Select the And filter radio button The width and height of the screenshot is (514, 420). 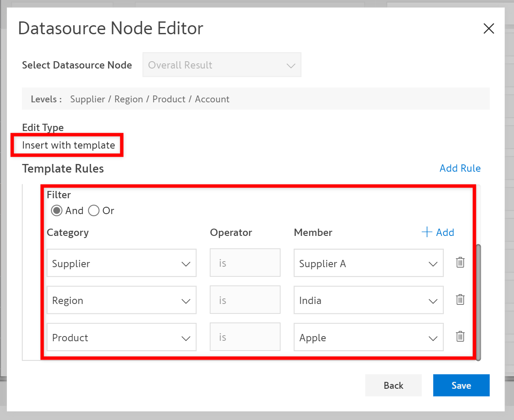(56, 211)
